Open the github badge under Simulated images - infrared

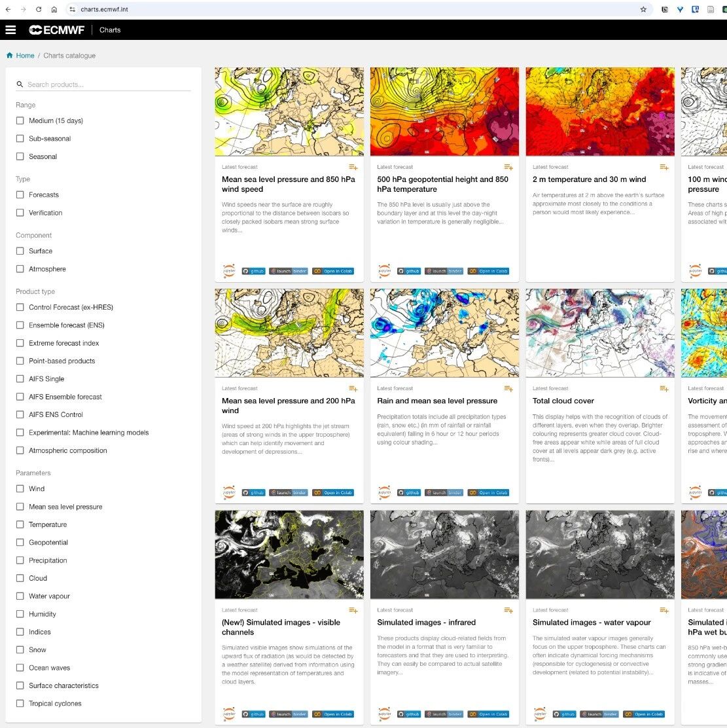coord(409,714)
